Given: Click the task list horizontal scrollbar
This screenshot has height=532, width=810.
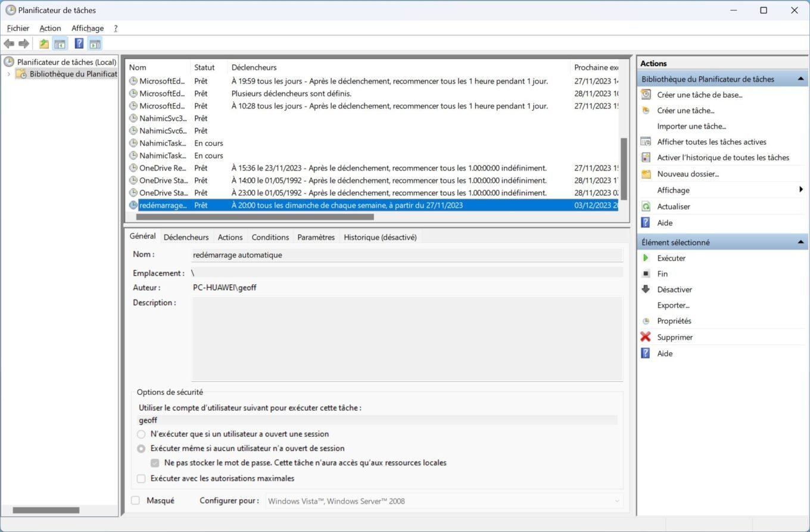Looking at the screenshot, I should click(255, 217).
